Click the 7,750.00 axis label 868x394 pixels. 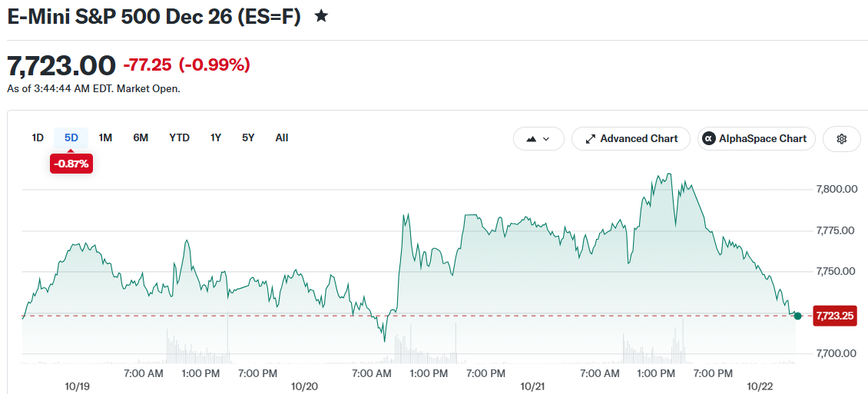(837, 271)
